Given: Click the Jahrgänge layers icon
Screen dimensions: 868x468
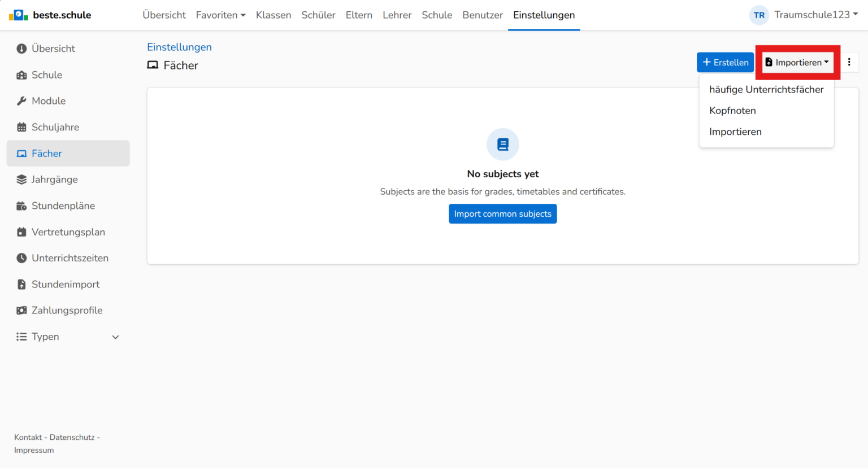Looking at the screenshot, I should [x=21, y=180].
